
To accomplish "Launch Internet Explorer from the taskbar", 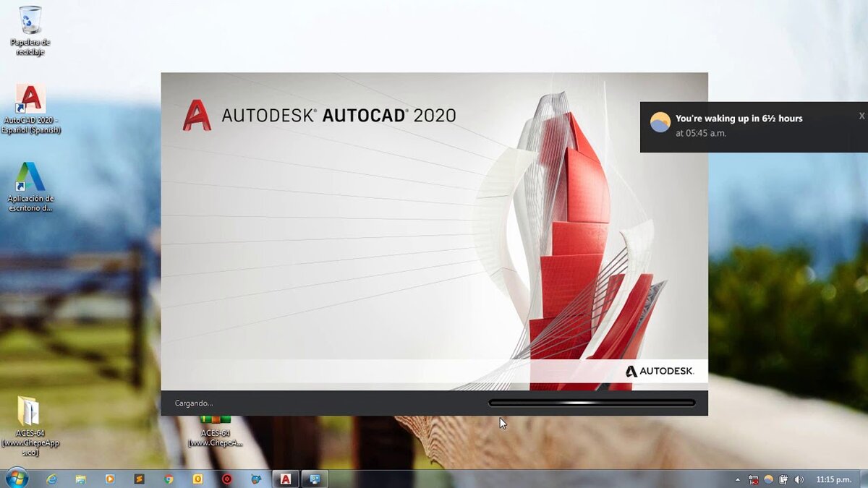I will pos(51,479).
